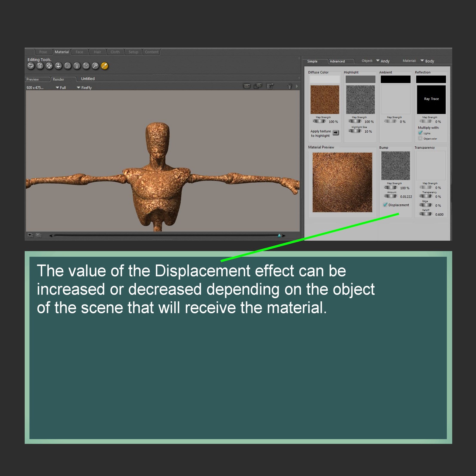Screen dimensions: 476x476
Task: Open the Material dropdown showing Body
Action: coord(427,61)
